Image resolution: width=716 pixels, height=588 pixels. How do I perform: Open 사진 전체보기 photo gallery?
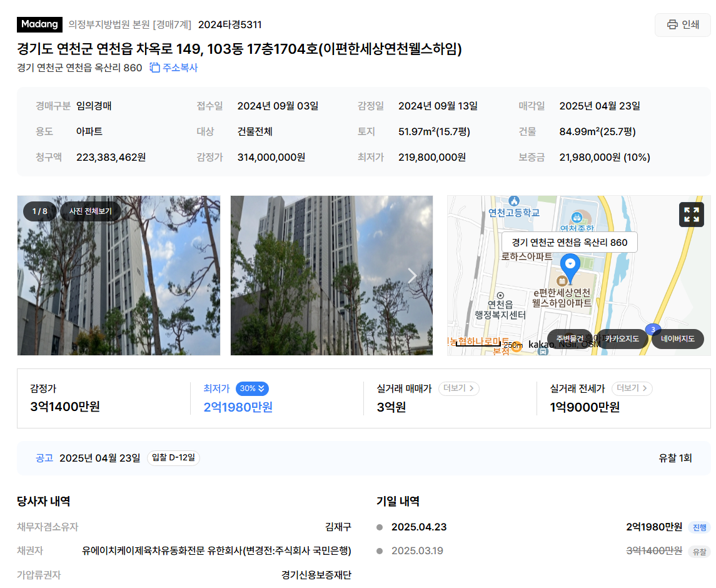click(91, 211)
